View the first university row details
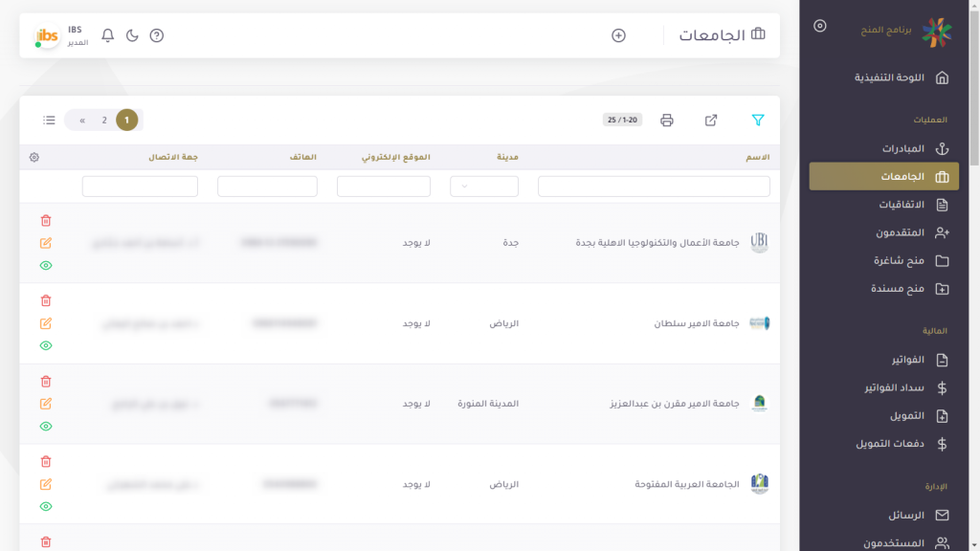This screenshot has height=551, width=980. 46,266
